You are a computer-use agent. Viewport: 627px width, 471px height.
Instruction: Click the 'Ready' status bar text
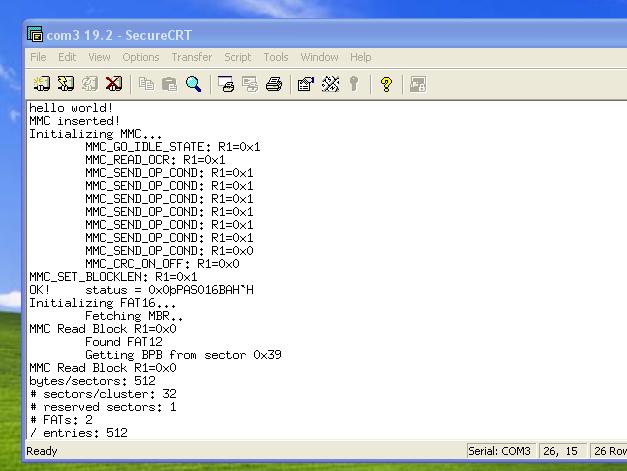point(42,451)
